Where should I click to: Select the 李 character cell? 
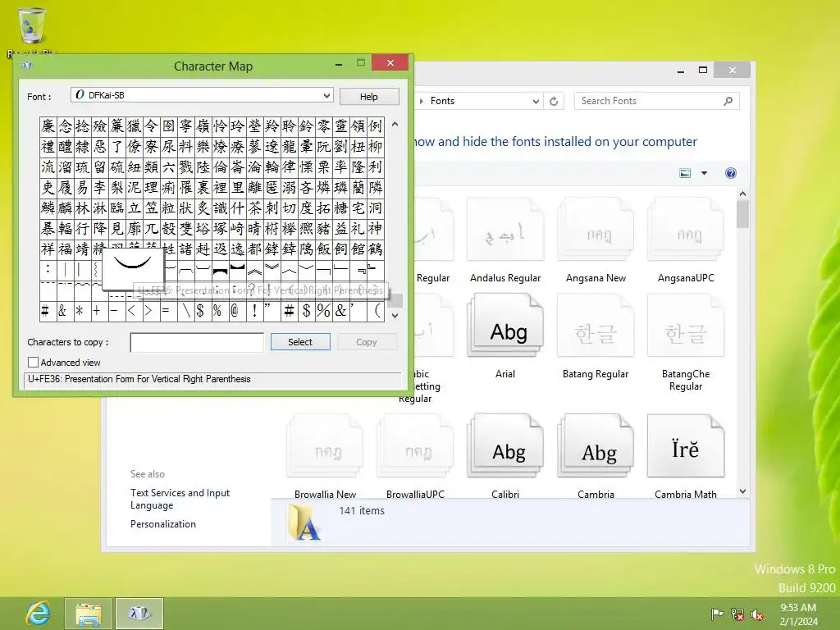[99, 188]
